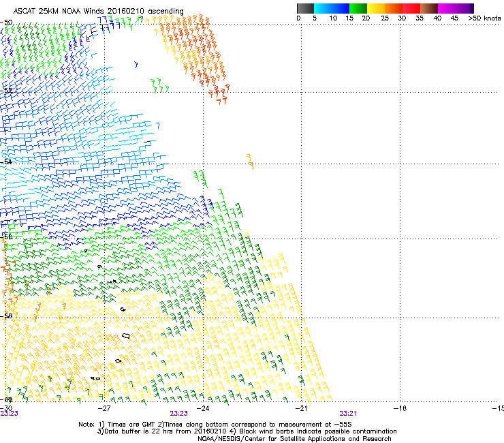Click the '-24' longitude label
This screenshot has width=504, height=443.
[x=203, y=408]
